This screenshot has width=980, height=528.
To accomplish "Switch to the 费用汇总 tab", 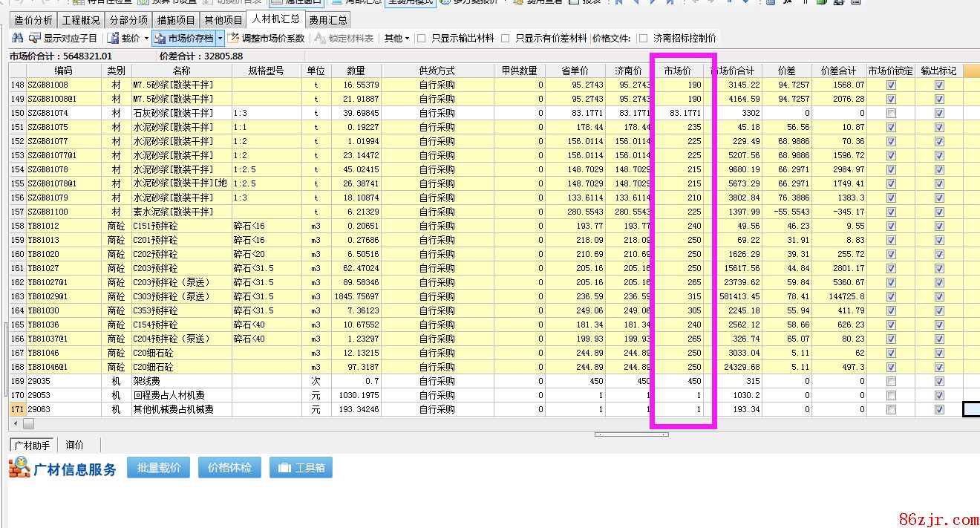I will tap(327, 20).
